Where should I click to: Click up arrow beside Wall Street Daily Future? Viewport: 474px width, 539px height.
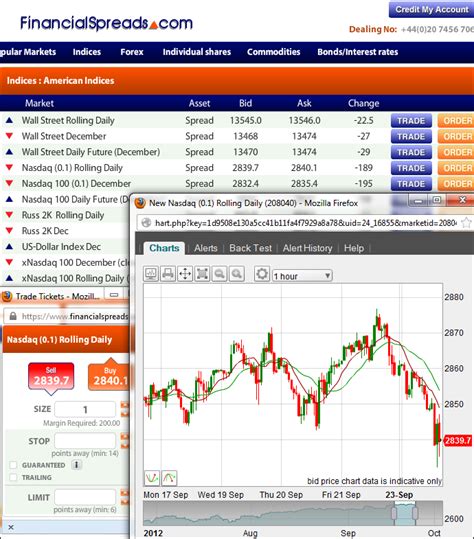click(x=9, y=152)
